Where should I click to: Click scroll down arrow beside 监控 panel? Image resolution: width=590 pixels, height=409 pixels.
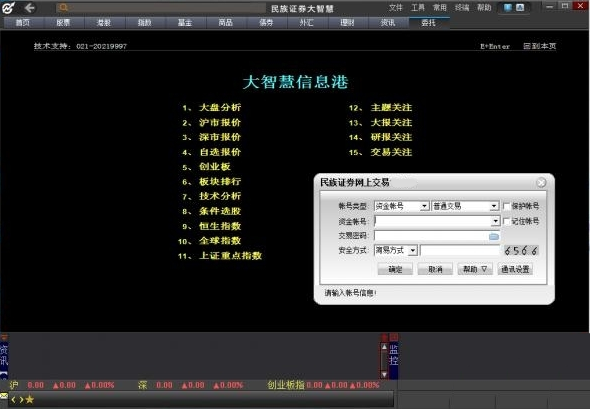coord(384,375)
